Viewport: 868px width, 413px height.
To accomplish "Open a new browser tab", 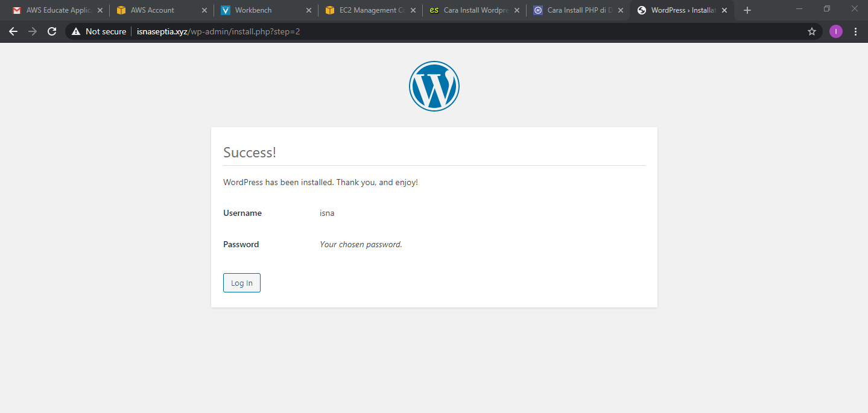I will pos(747,10).
